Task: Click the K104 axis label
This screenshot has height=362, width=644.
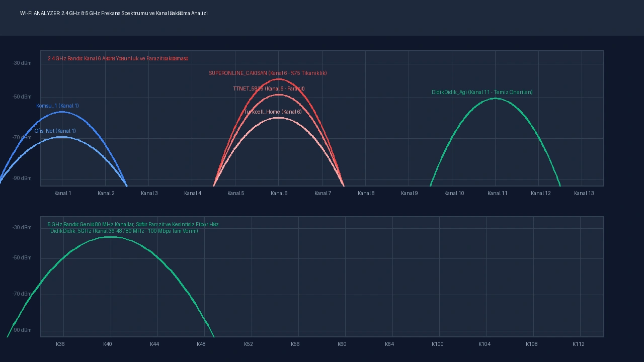Action: click(485, 344)
